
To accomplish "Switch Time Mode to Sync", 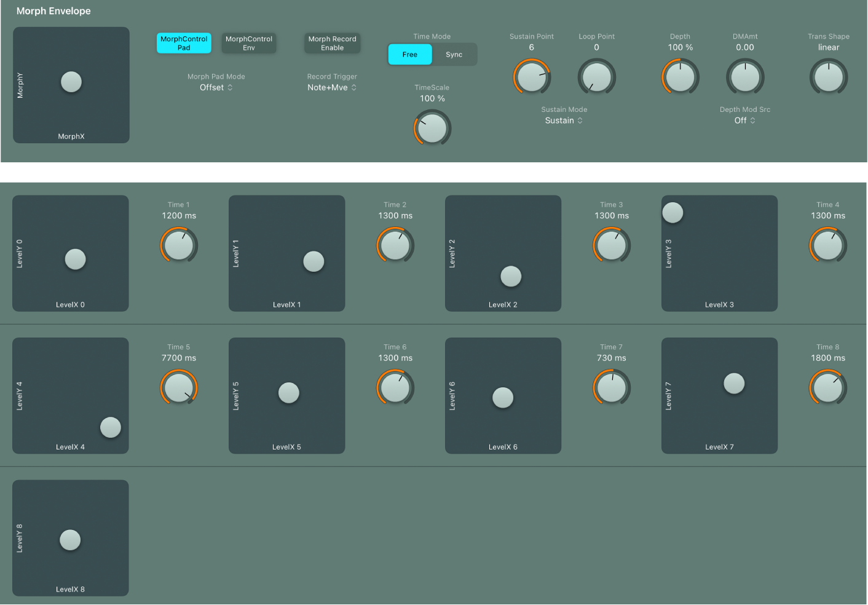I will (454, 54).
